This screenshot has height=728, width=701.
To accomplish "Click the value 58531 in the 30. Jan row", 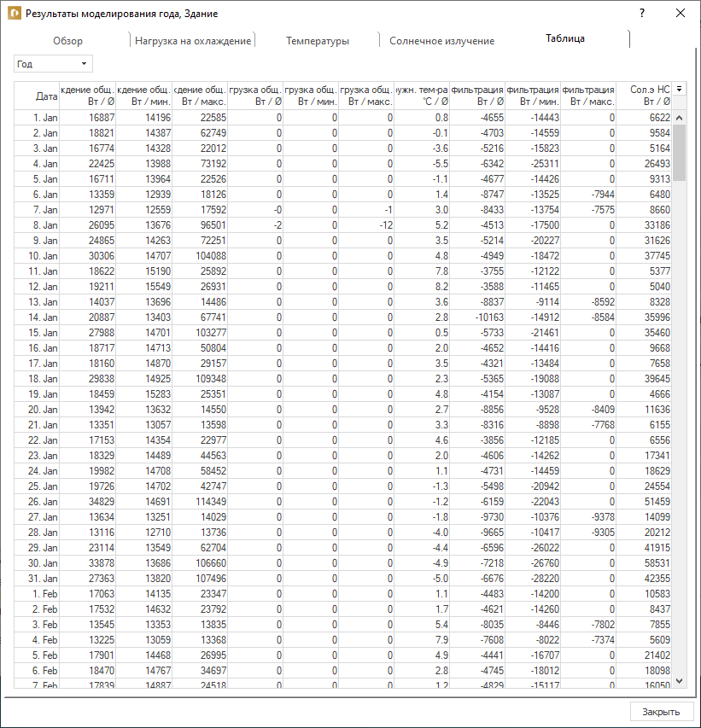I will tap(657, 563).
